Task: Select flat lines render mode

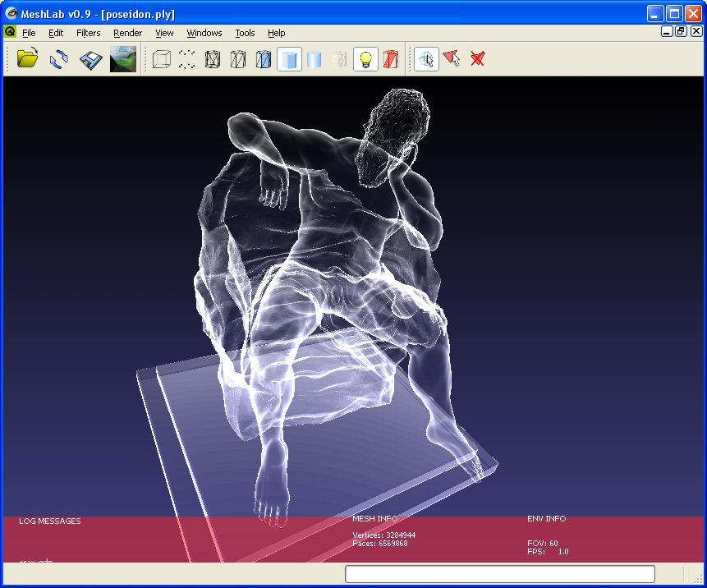Action: pyautogui.click(x=264, y=59)
